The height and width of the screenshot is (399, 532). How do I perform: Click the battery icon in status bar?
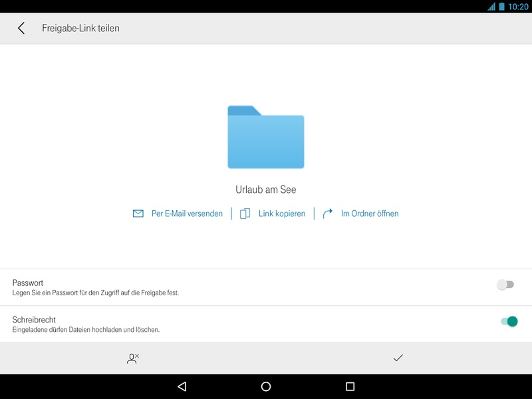click(501, 7)
